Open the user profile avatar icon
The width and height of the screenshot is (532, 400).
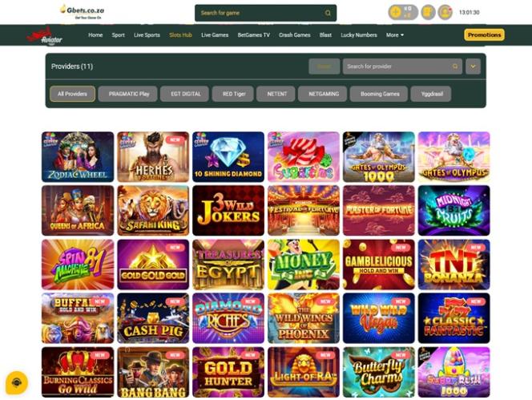click(x=445, y=13)
